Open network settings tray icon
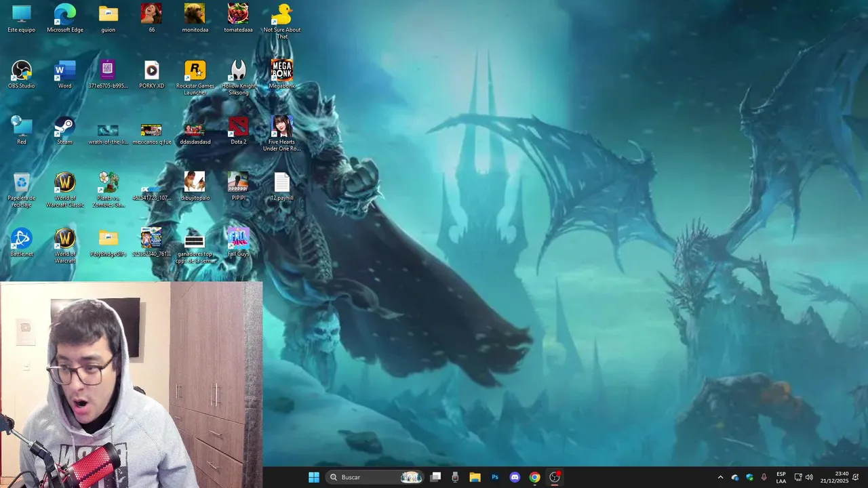This screenshot has width=868, height=488. tap(798, 477)
